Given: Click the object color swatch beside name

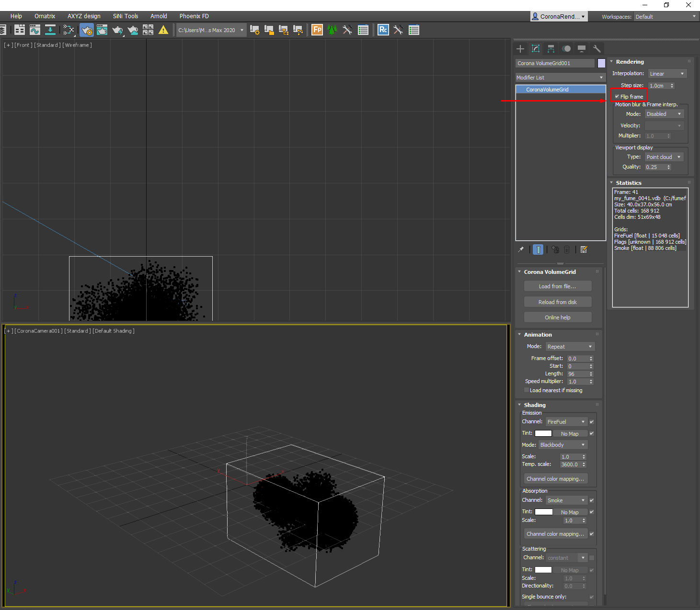Looking at the screenshot, I should click(x=601, y=63).
